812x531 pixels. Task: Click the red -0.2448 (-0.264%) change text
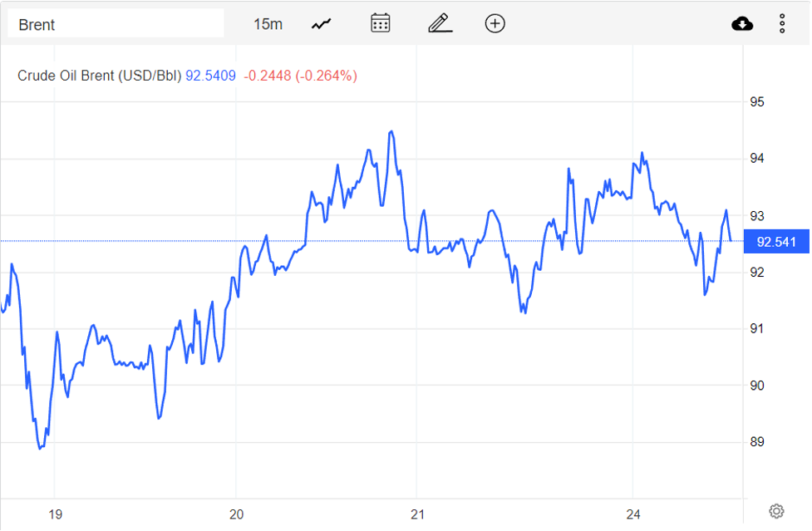point(300,76)
